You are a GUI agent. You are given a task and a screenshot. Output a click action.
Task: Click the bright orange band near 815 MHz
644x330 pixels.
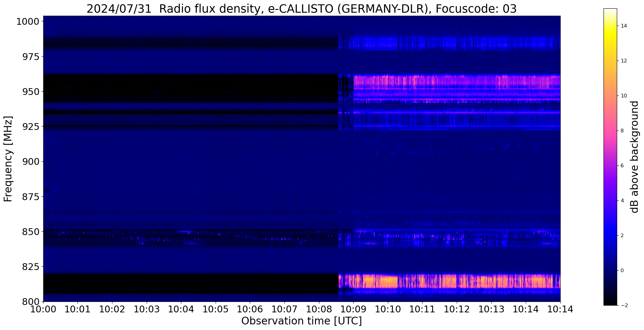(x=449, y=281)
